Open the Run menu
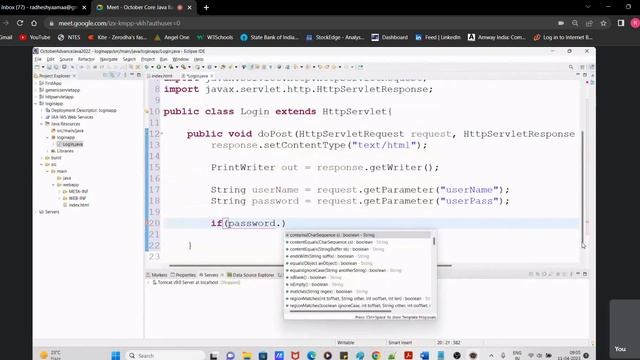640x360 pixels. click(x=163, y=59)
